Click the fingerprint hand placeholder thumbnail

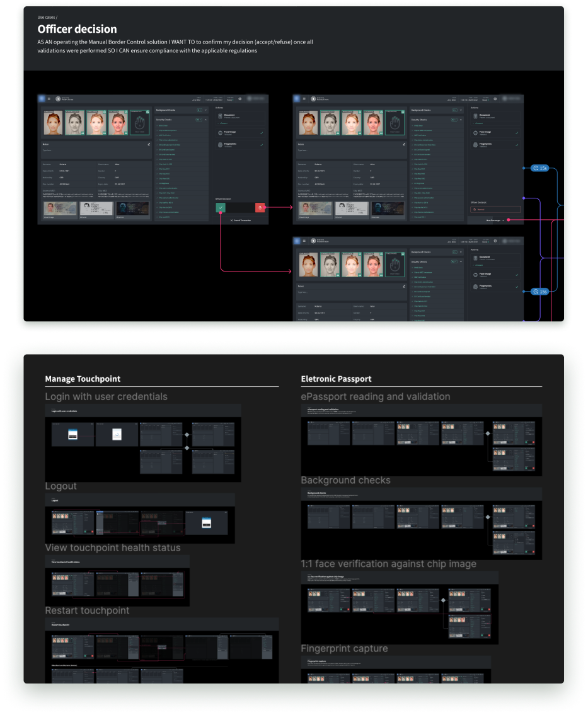tap(139, 123)
